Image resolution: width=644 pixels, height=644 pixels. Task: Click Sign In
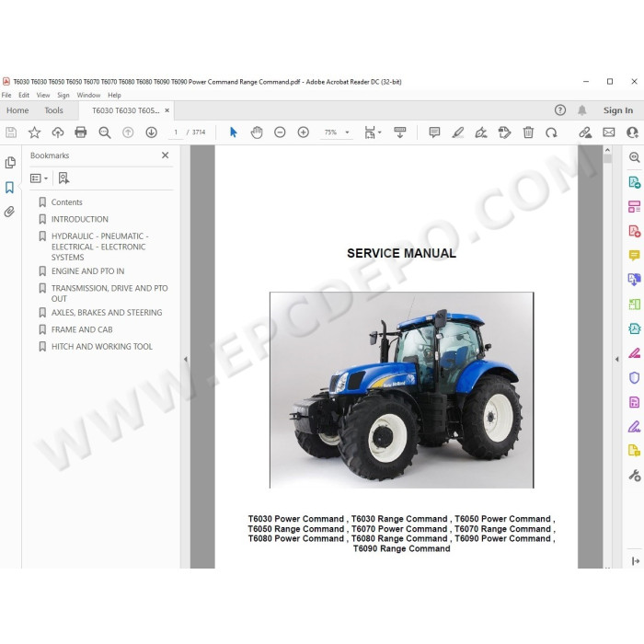coord(617,110)
